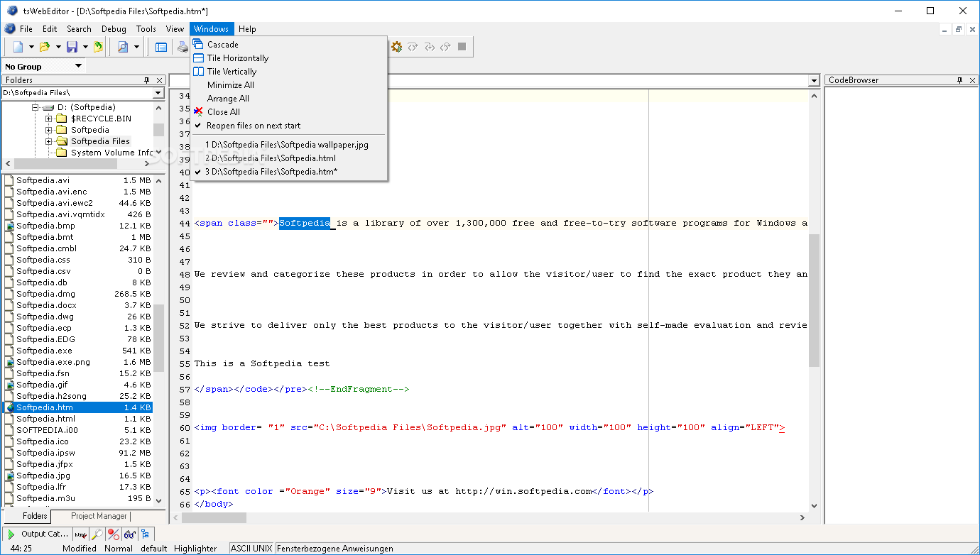Click file icon of Softpedia.gif

pos(9,385)
